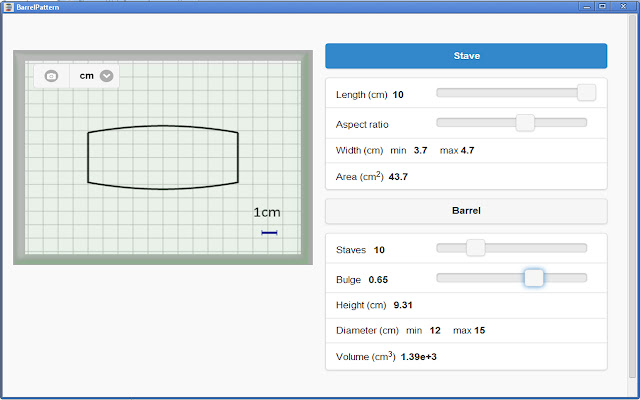Image resolution: width=640 pixels, height=400 pixels.
Task: Click the Width min value 3.7
Action: click(x=420, y=151)
